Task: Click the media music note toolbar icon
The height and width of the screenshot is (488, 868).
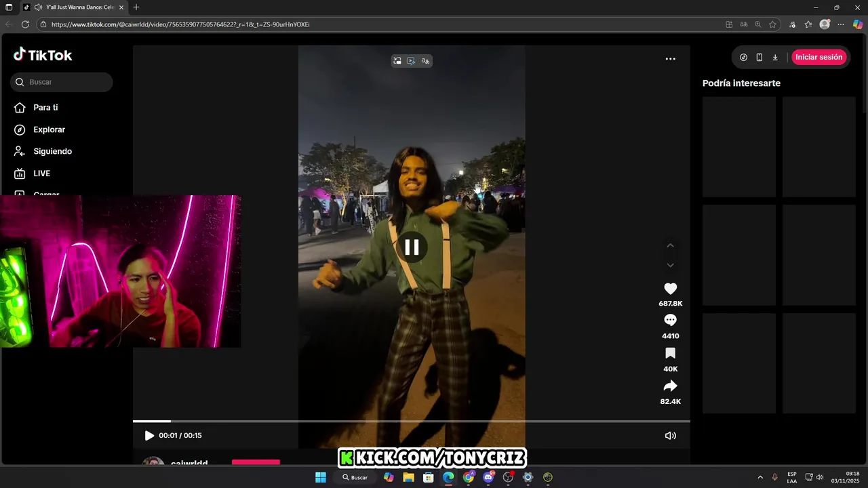Action: [793, 24]
